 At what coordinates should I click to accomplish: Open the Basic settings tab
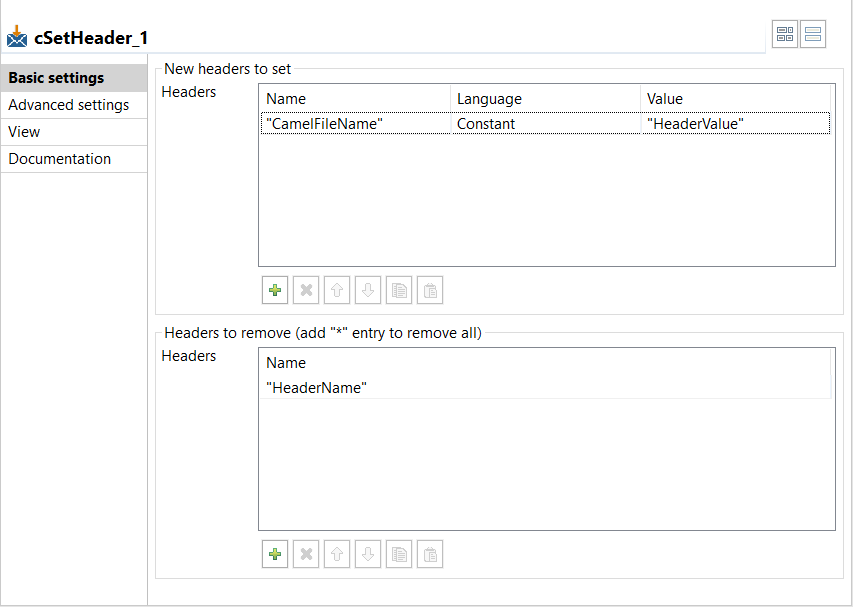pos(56,78)
